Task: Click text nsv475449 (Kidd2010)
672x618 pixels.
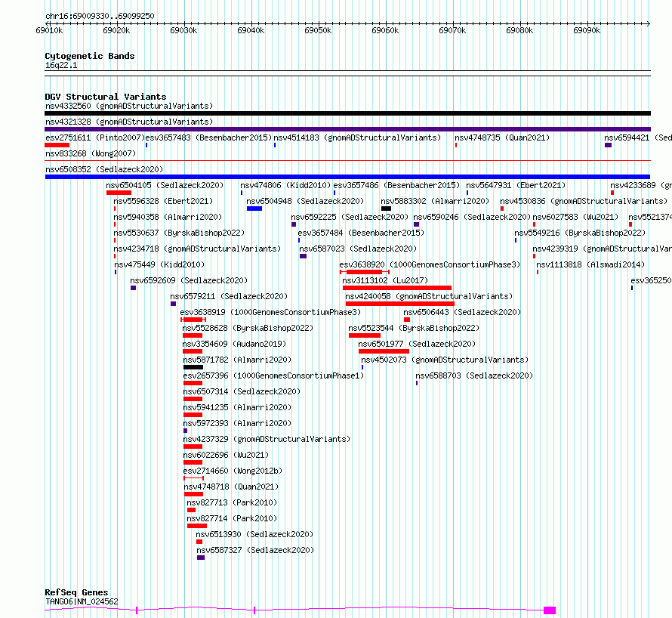Action: click(x=159, y=264)
